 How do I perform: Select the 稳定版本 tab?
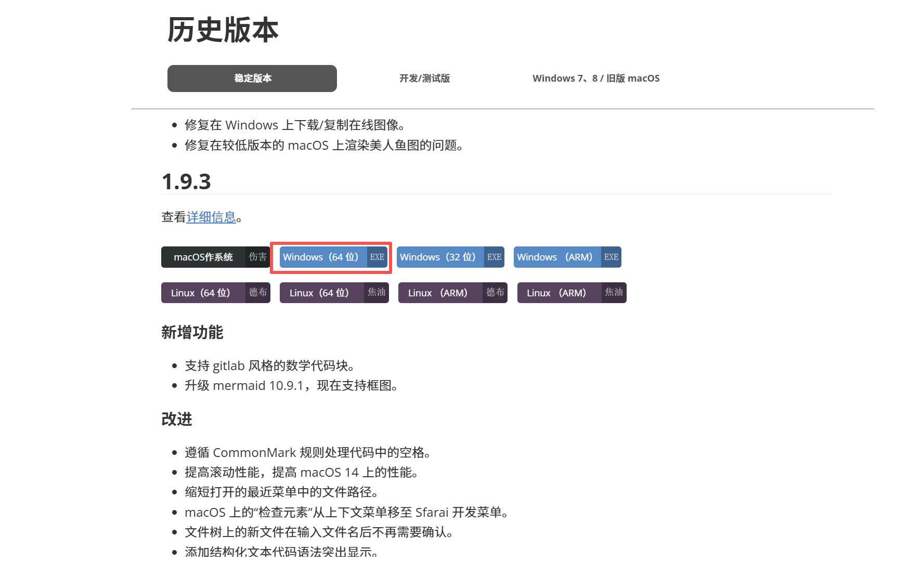[x=252, y=79]
